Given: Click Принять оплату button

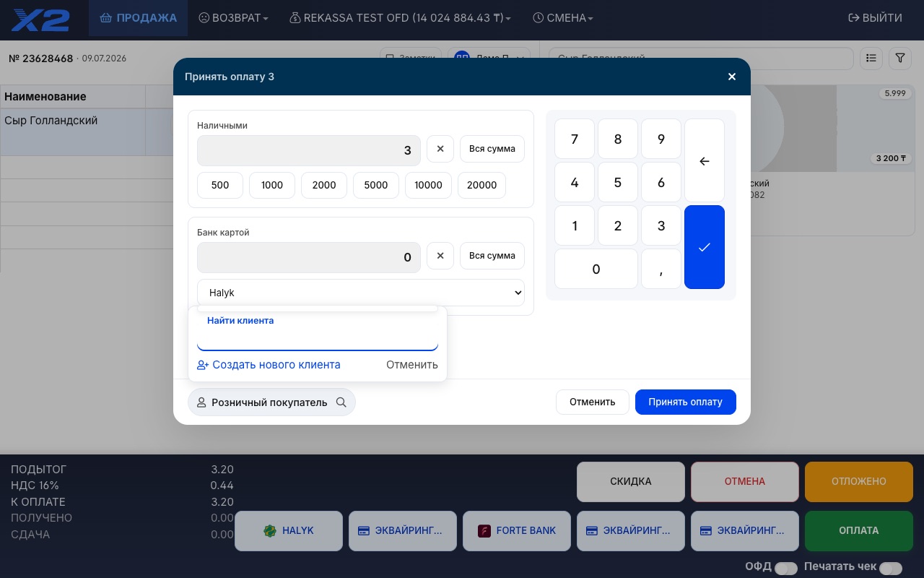Looking at the screenshot, I should coord(686,402).
